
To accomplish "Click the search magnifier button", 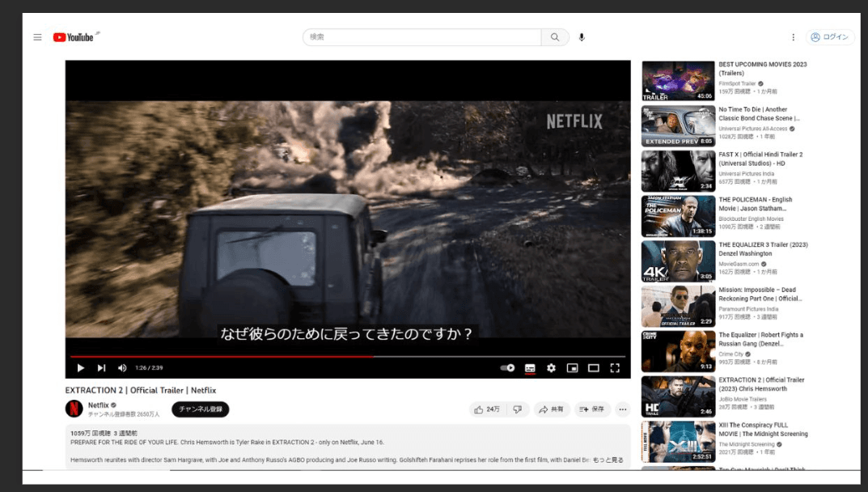I will tap(555, 37).
